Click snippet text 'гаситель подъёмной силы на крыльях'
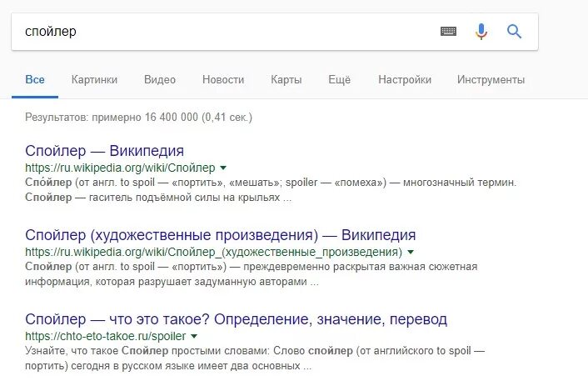The width and height of the screenshot is (588, 391). [x=185, y=198]
